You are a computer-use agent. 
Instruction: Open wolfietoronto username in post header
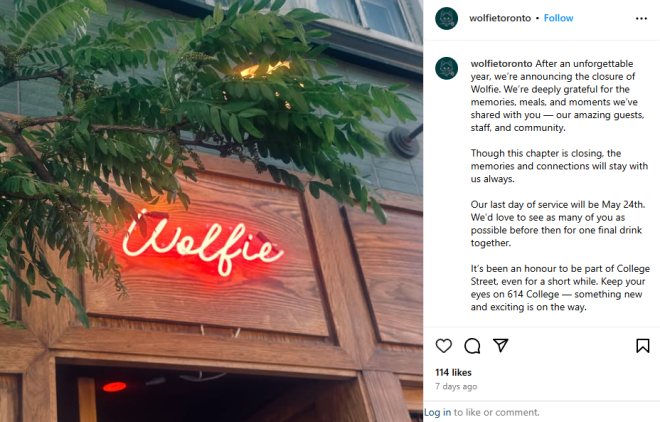coord(500,18)
